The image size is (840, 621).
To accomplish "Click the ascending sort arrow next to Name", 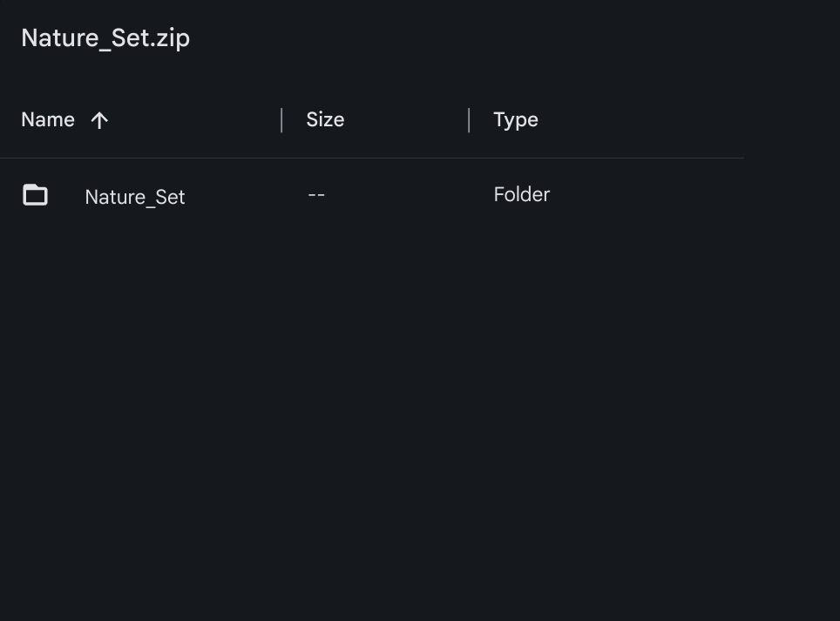I will tap(99, 120).
